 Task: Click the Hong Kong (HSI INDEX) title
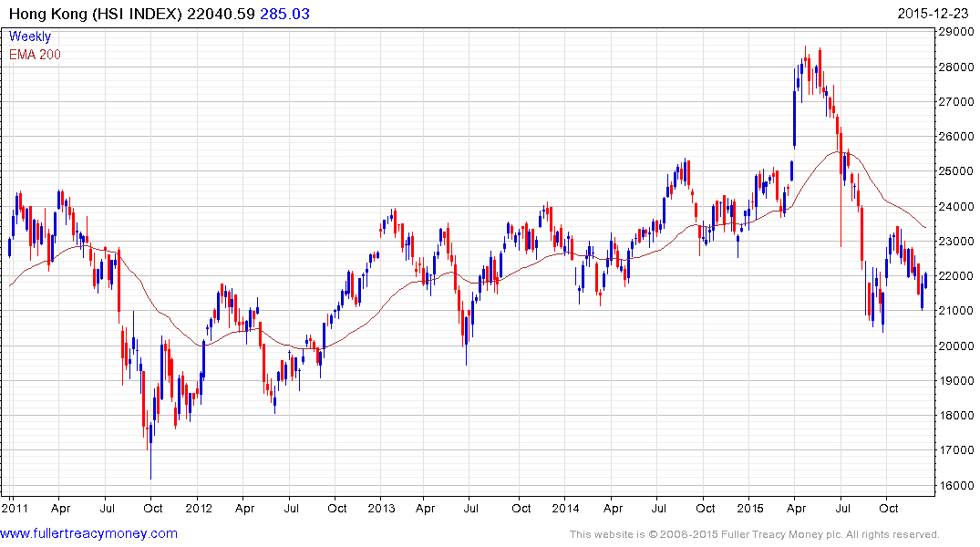[x=95, y=14]
